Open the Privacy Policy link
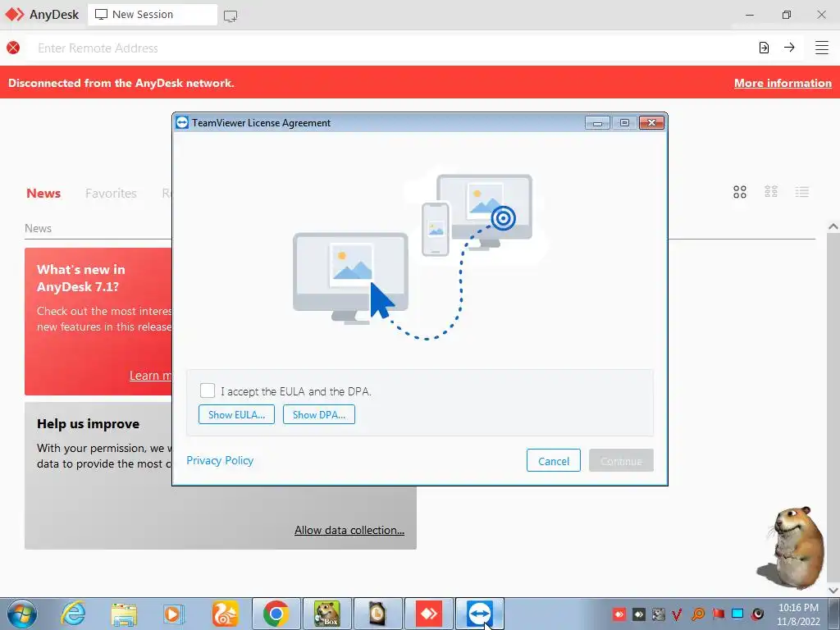Screen dimensions: 840x630 pos(220,460)
